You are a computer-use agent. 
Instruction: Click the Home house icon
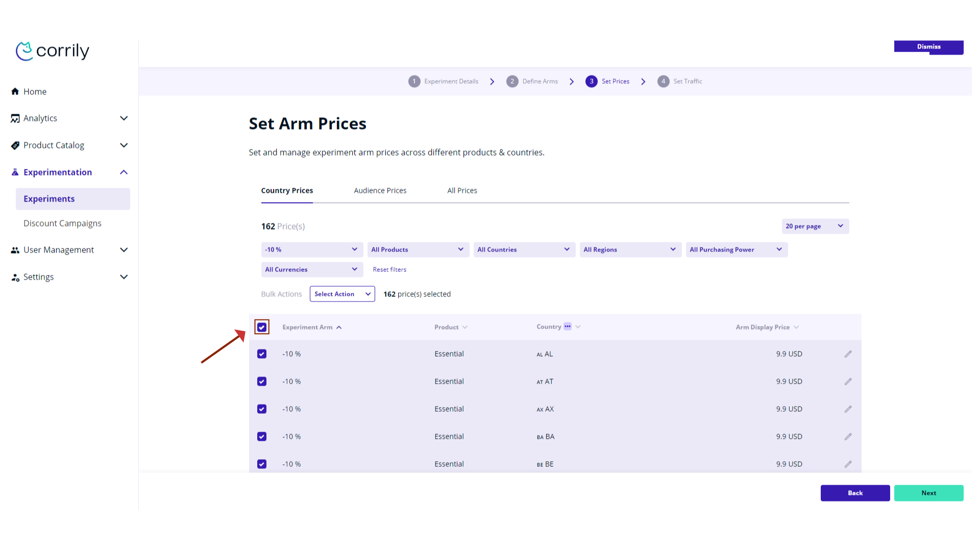[15, 91]
